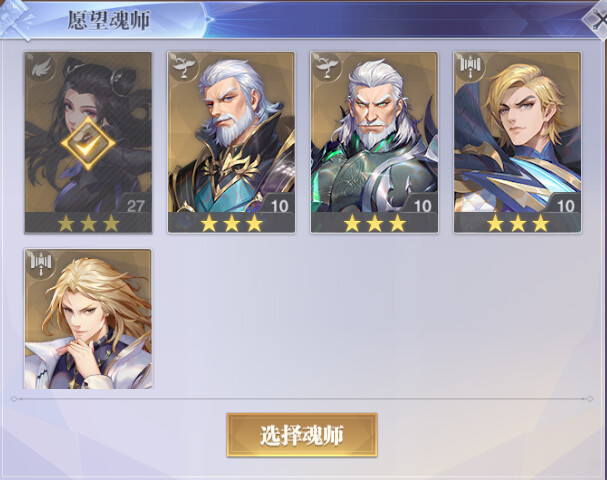Select the green-eyed armored warrior card
The width and height of the screenshot is (607, 480).
click(374, 142)
